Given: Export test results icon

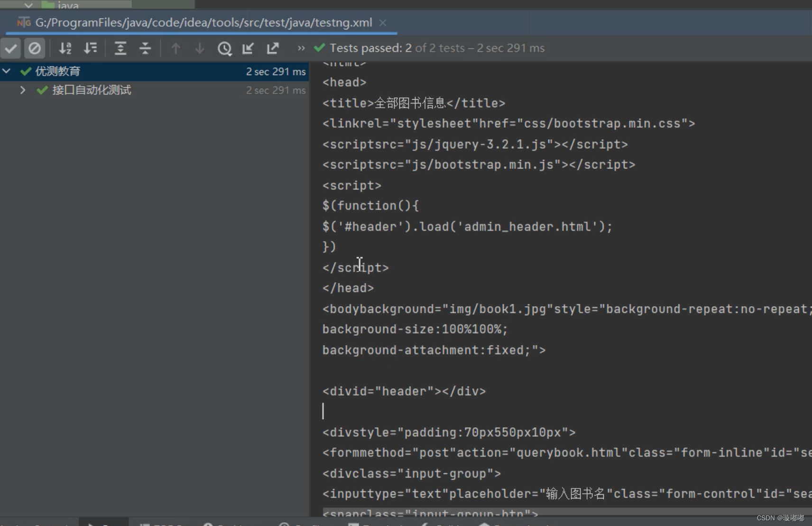Looking at the screenshot, I should coord(273,48).
